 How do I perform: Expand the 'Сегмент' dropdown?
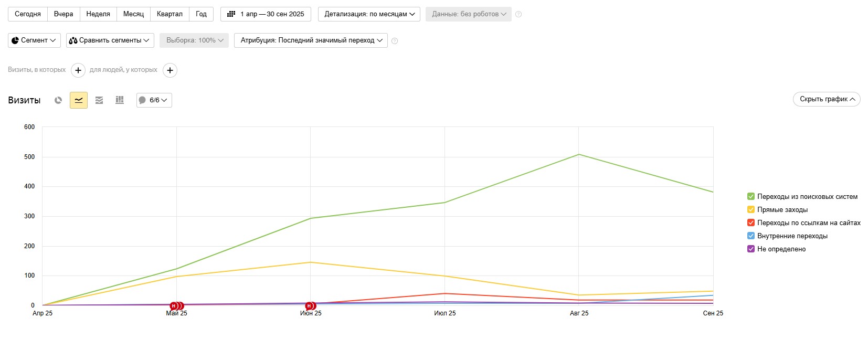34,40
